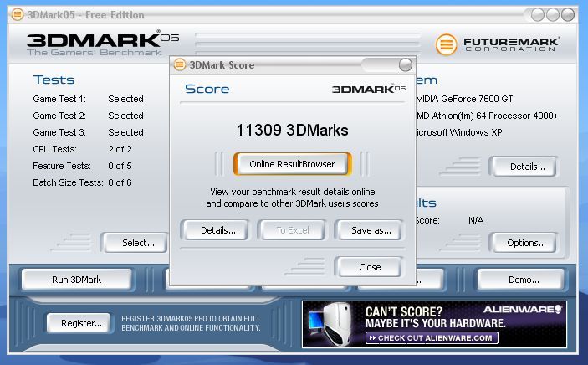Image resolution: width=588 pixels, height=365 pixels.
Task: Click the Online ResultBrowser button
Action: pos(292,164)
